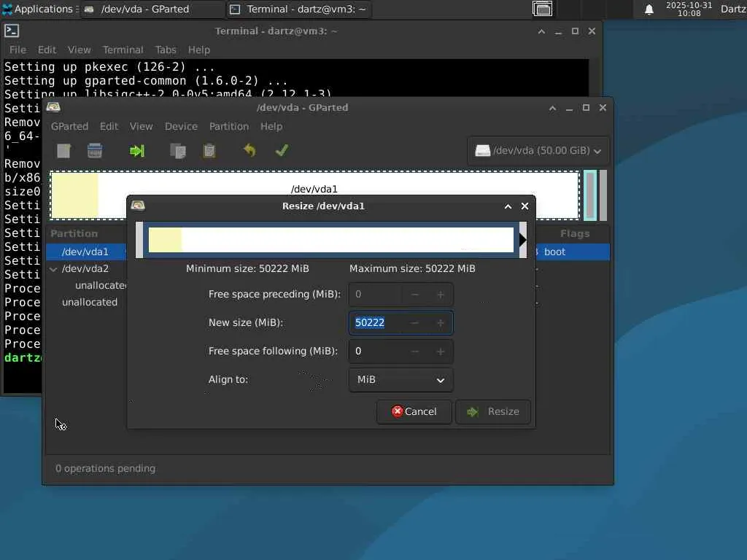747x560 pixels.
Task: Open the Terminal menu in Terminal window
Action: pyautogui.click(x=123, y=50)
